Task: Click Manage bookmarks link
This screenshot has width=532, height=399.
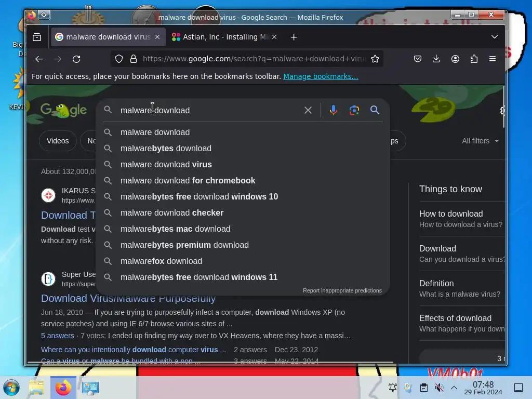Action: (x=321, y=76)
